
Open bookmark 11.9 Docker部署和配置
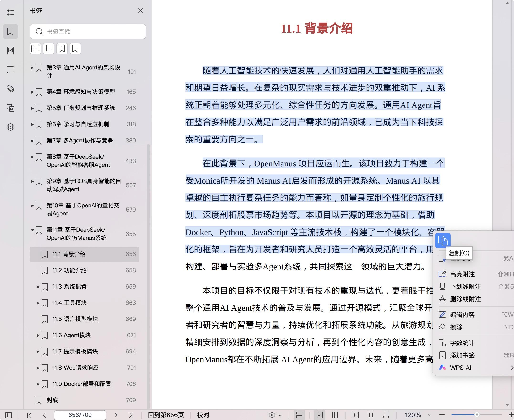coord(84,384)
